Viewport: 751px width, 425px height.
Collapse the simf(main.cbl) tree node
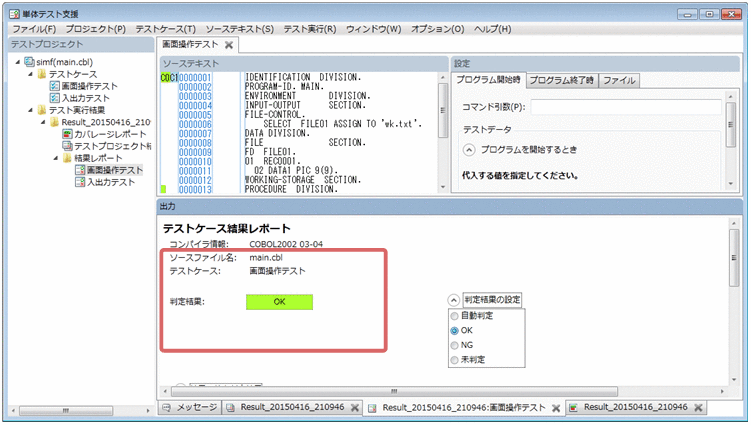click(x=18, y=62)
